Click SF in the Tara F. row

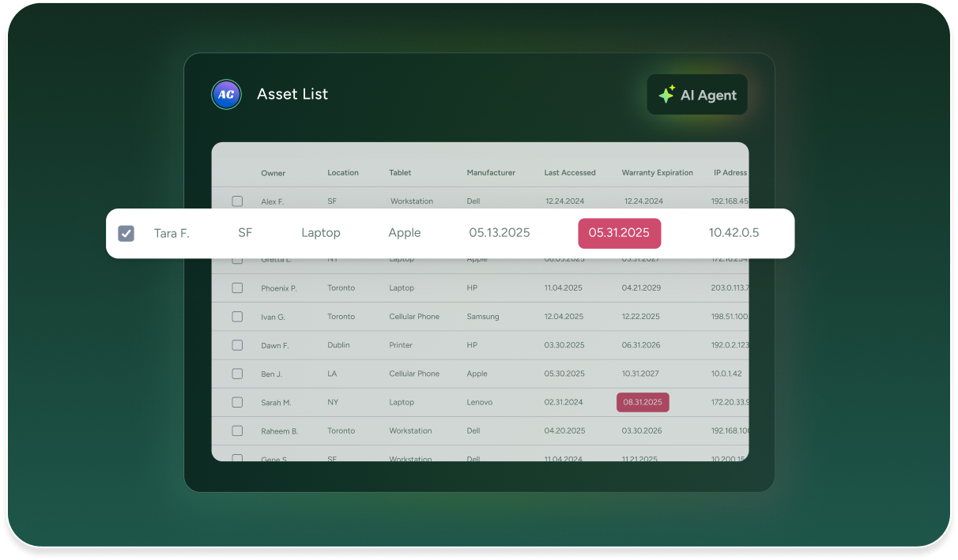click(245, 233)
